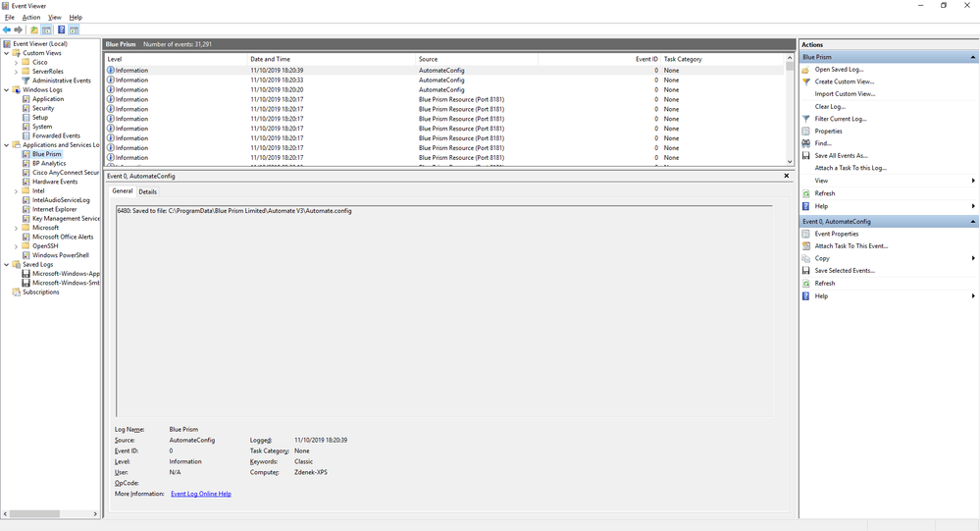Click Import Custom View action
Viewport: 980px width, 531px height.
click(845, 94)
